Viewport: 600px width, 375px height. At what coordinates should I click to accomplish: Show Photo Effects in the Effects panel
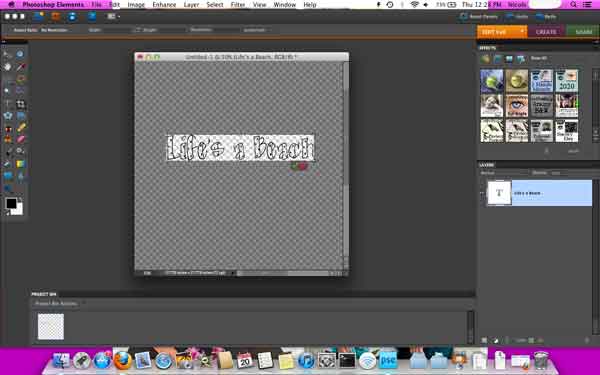509,59
